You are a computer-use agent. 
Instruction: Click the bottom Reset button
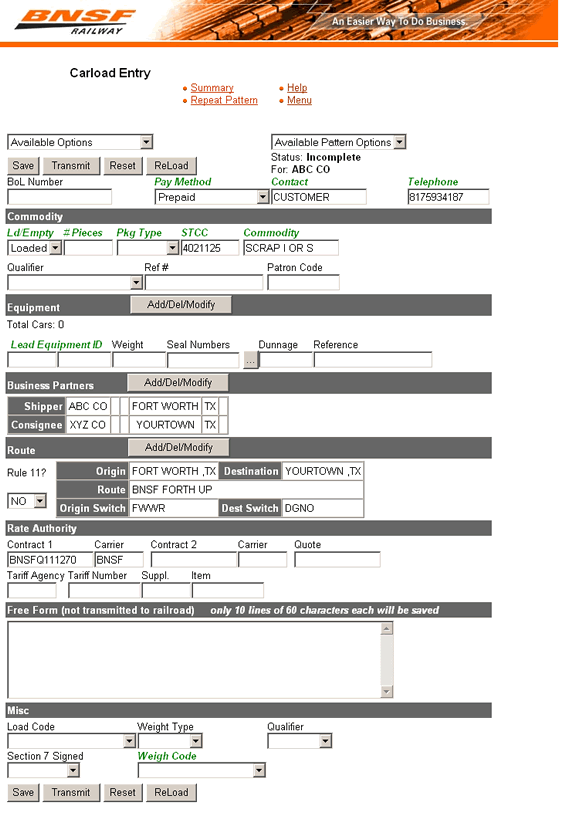click(122, 792)
